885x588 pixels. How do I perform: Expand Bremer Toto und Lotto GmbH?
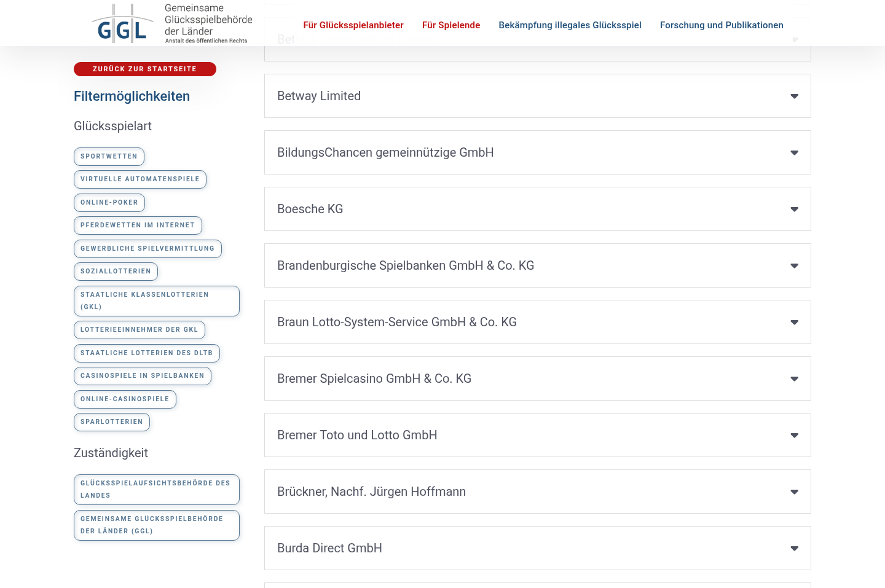[538, 435]
